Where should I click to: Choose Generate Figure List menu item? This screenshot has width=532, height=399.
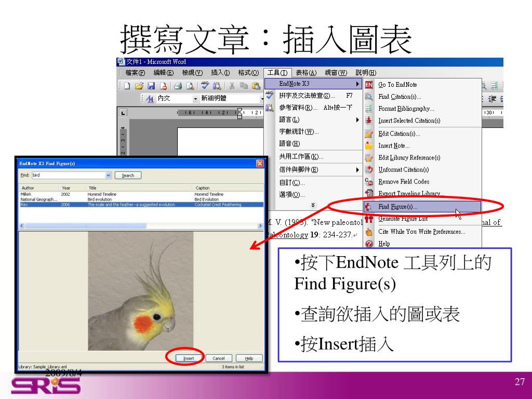pos(422,219)
